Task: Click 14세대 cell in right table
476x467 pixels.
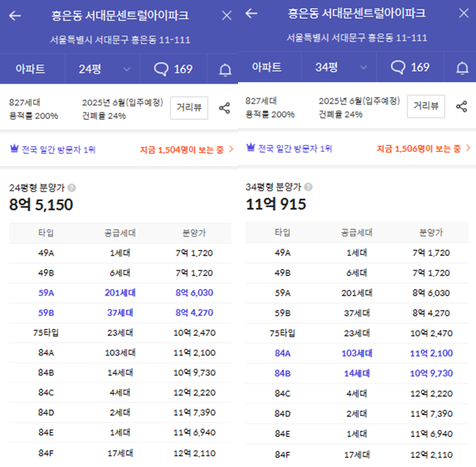Action: [357, 373]
